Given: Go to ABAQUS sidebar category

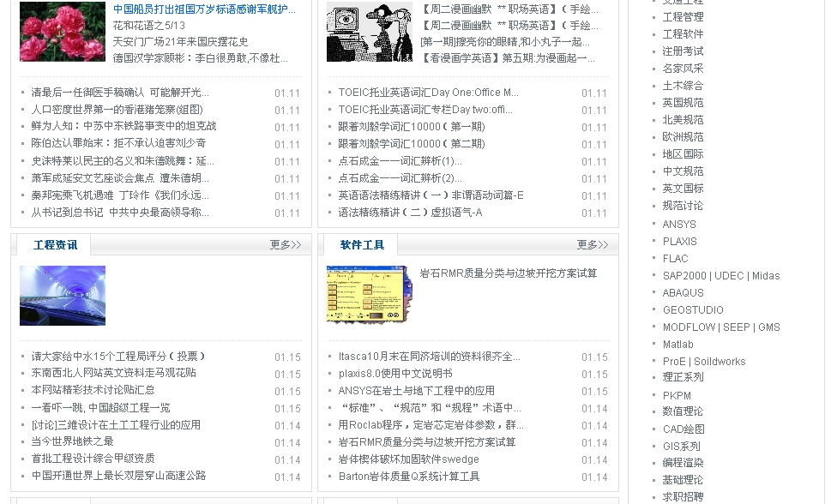Looking at the screenshot, I should click(x=683, y=292).
